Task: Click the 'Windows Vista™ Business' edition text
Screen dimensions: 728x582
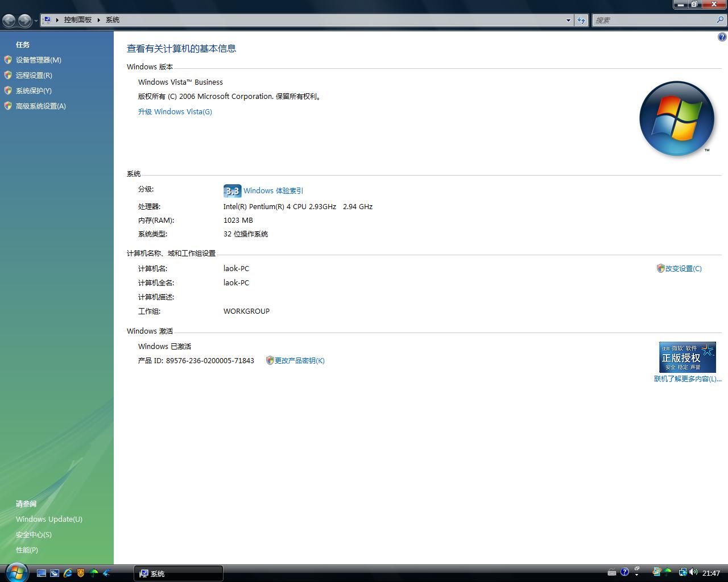Action: coord(181,82)
